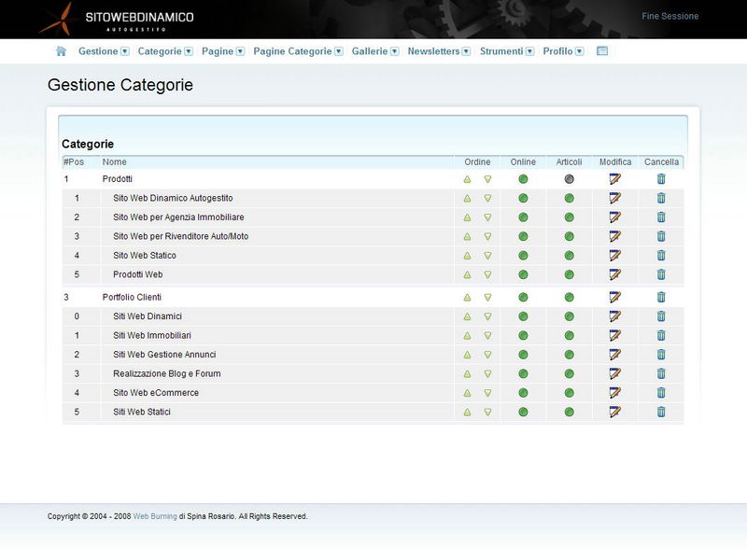Screen dimensions: 747x560
Task: Click the SitoWebDinamico logo
Action: coord(118,19)
